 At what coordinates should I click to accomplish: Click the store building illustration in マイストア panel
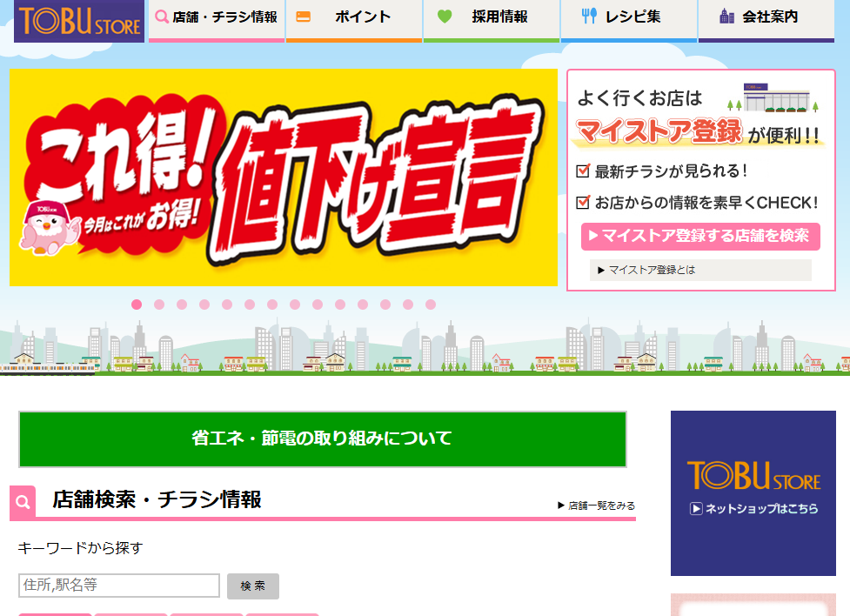click(x=773, y=98)
